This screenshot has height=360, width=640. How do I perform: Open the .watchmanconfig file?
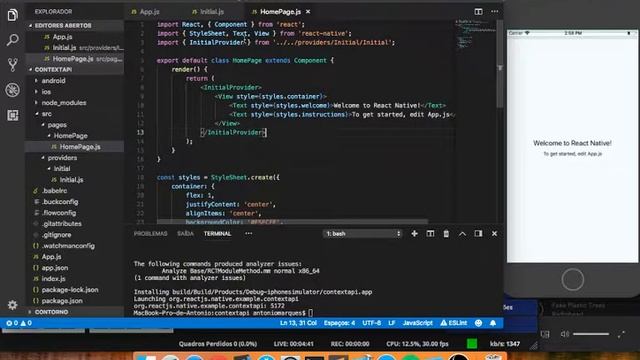(x=68, y=246)
